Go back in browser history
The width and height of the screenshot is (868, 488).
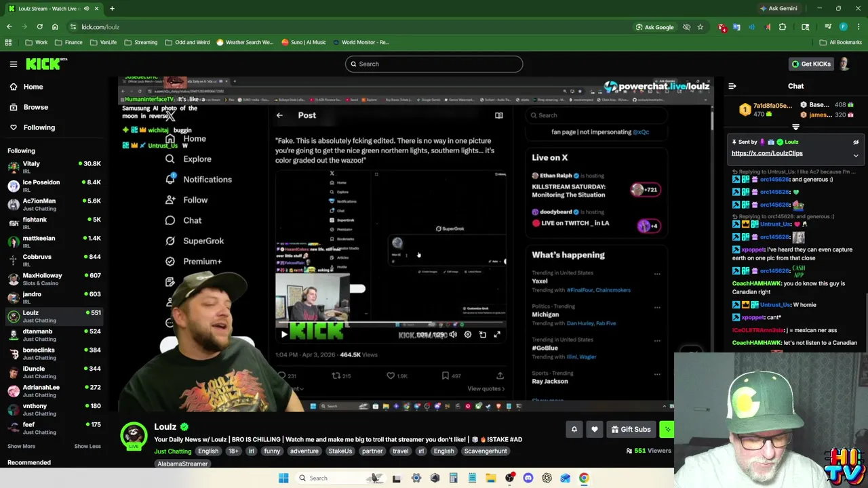pyautogui.click(x=9, y=27)
